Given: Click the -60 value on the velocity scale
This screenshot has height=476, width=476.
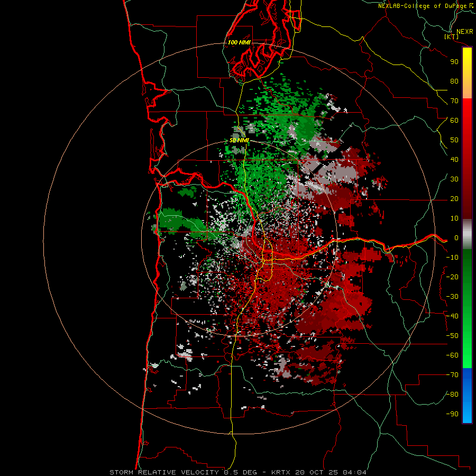Looking at the screenshot, I should pos(452,355).
